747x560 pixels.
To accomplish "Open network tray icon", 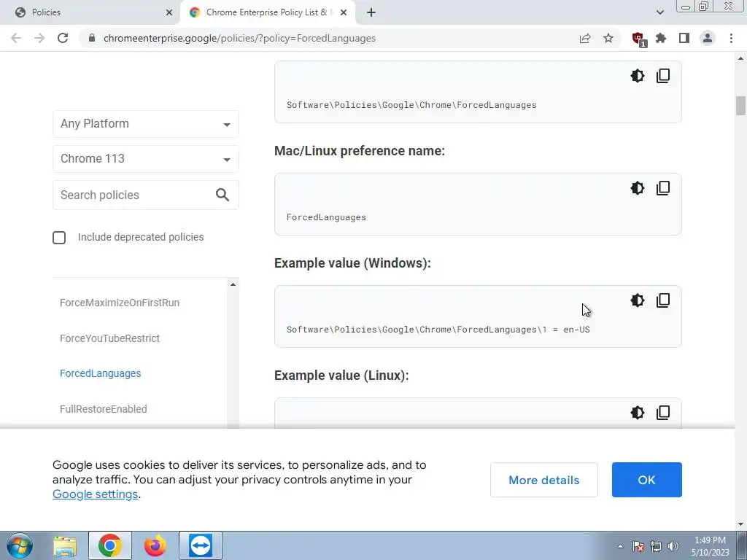I will (x=656, y=546).
